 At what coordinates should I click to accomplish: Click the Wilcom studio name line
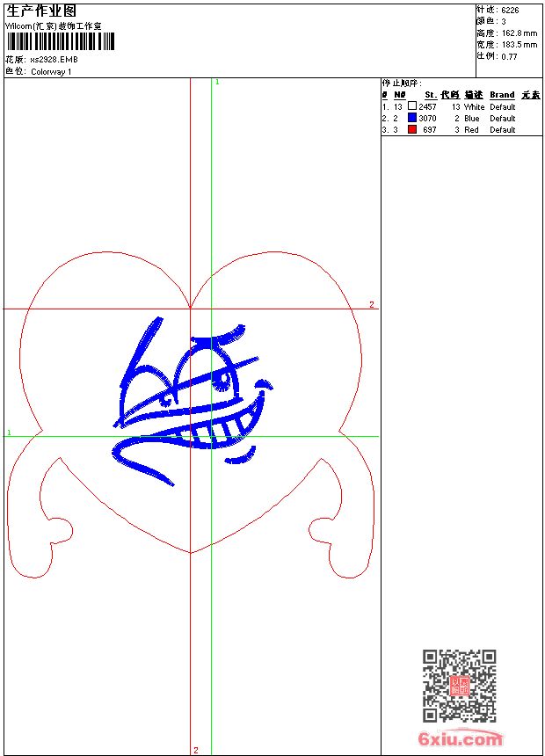click(x=54, y=26)
